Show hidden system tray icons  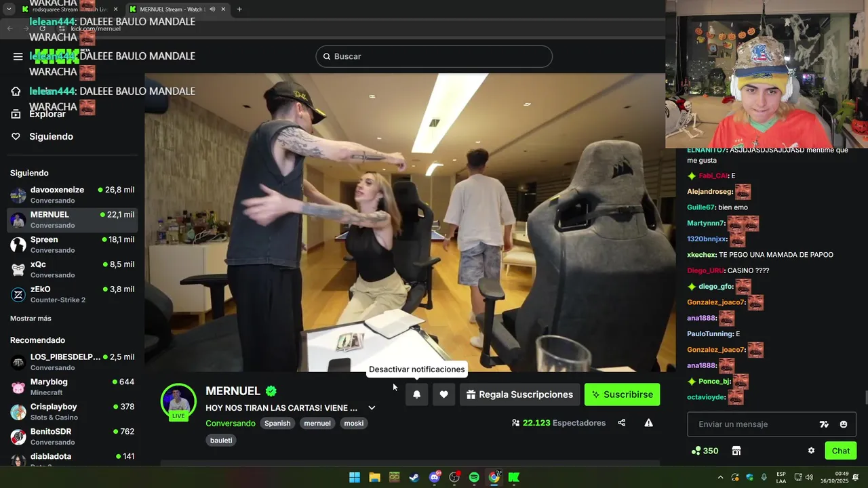[x=720, y=477]
